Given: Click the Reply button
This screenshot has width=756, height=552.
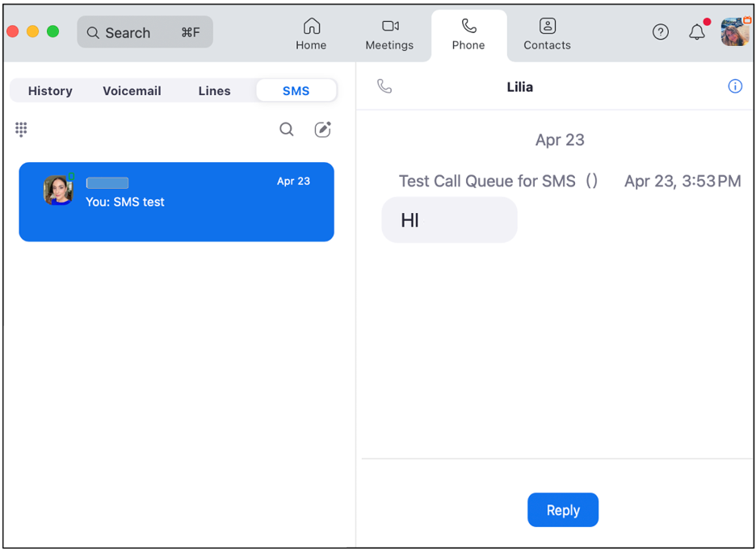Looking at the screenshot, I should click(x=563, y=509).
